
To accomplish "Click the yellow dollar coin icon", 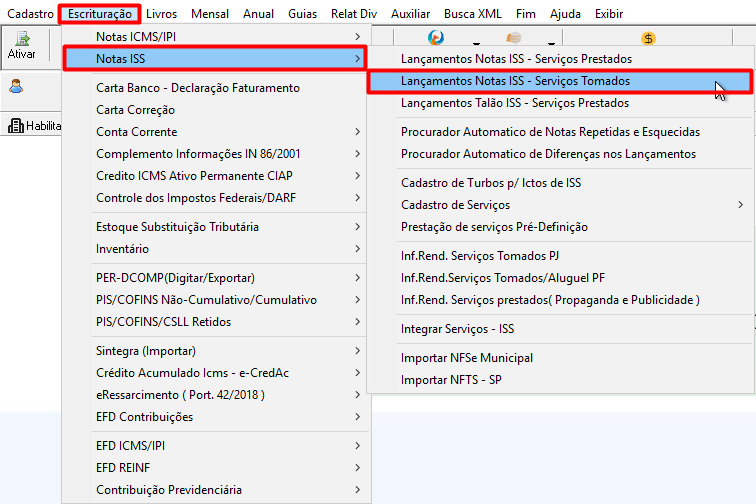I will (x=648, y=38).
